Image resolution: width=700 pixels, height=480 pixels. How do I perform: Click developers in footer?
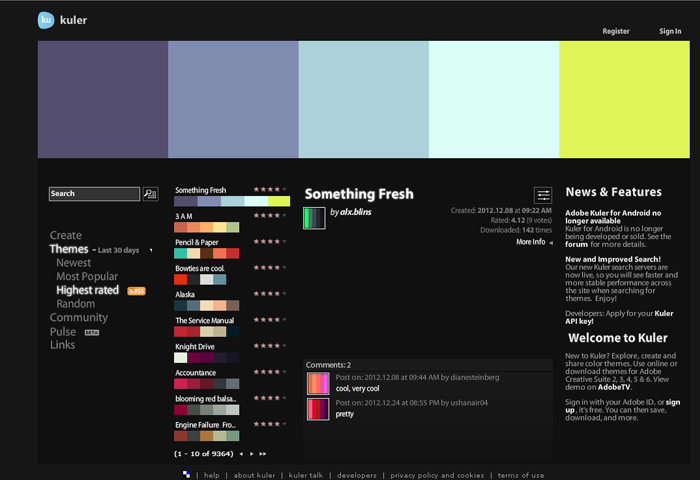(x=357, y=475)
